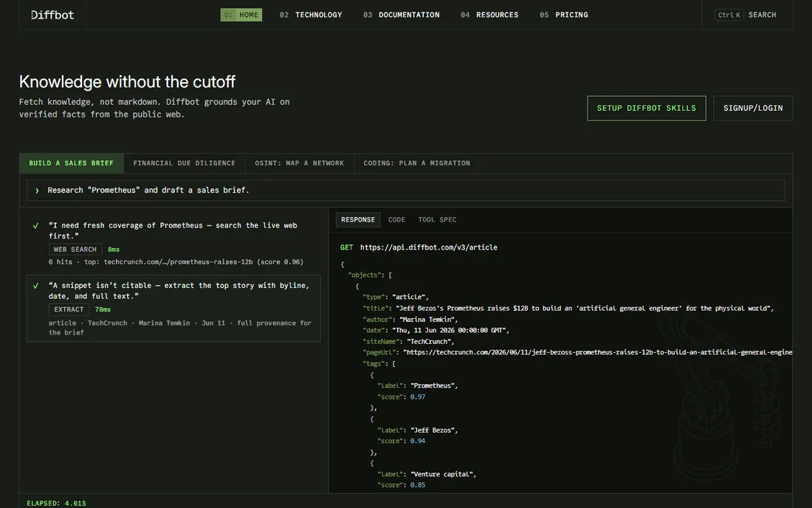Click the "Venture capital" tag label
The width and height of the screenshot is (812, 508).
[442, 474]
